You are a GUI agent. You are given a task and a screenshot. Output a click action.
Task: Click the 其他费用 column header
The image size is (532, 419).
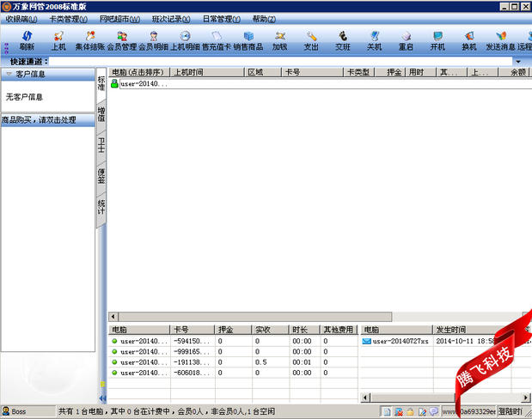(x=339, y=330)
